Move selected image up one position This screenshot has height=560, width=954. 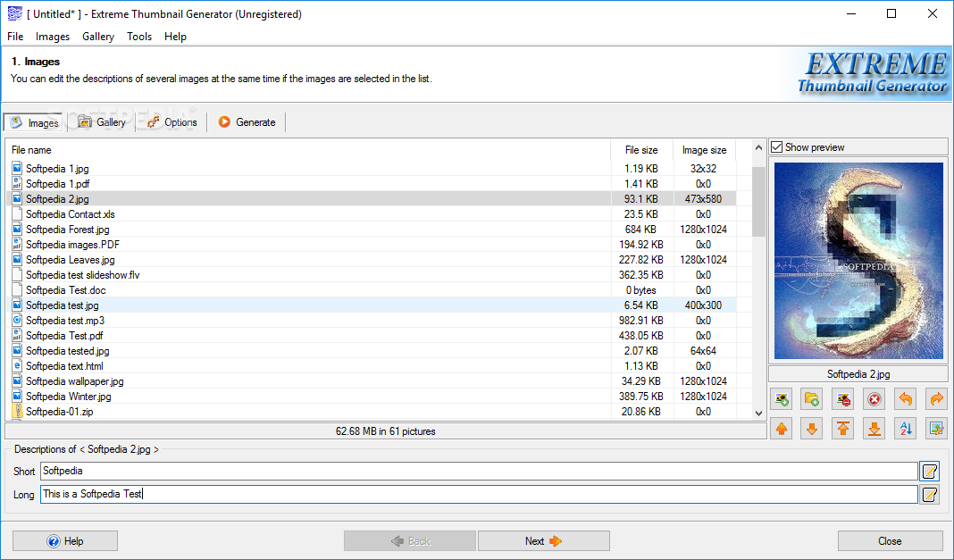[x=782, y=429]
